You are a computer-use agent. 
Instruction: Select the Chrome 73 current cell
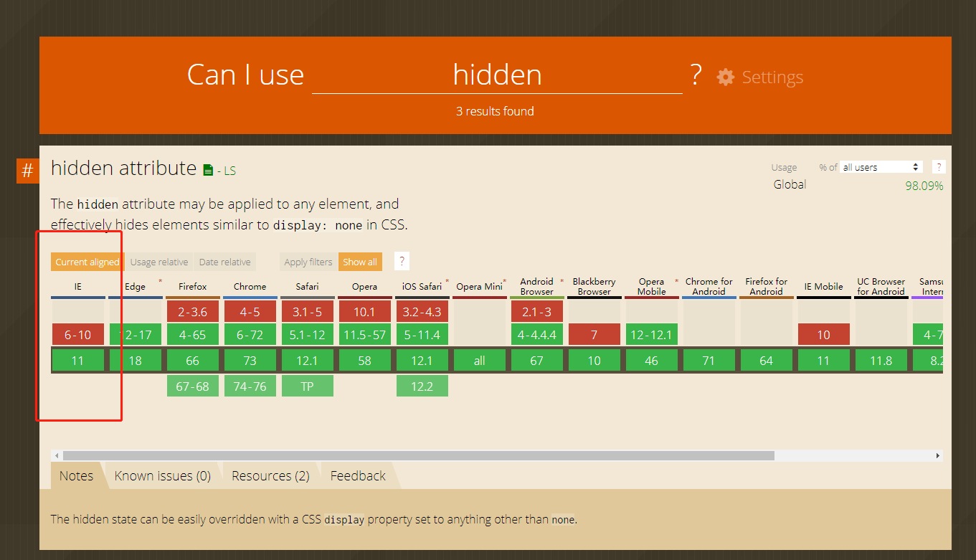pos(250,361)
